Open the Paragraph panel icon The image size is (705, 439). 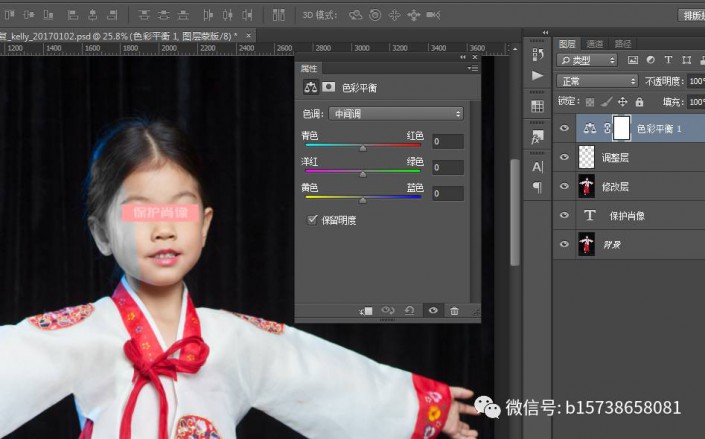[x=537, y=187]
